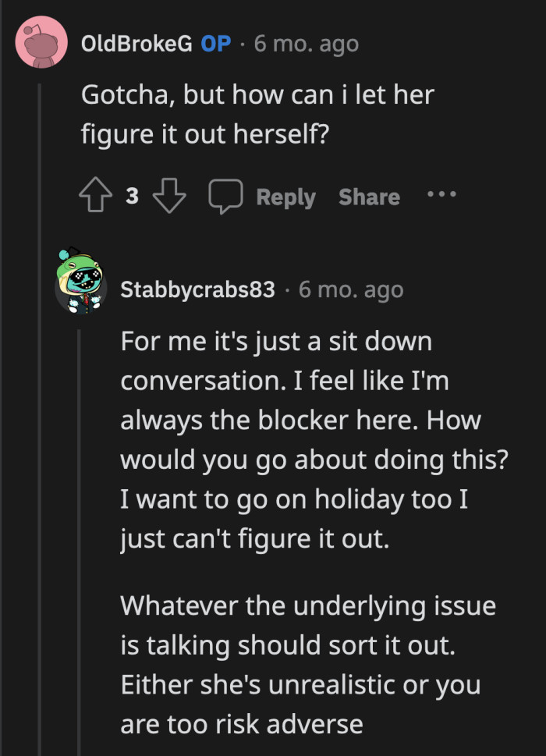Toggle the upvote arrow off
The image size is (546, 756).
[x=94, y=196]
